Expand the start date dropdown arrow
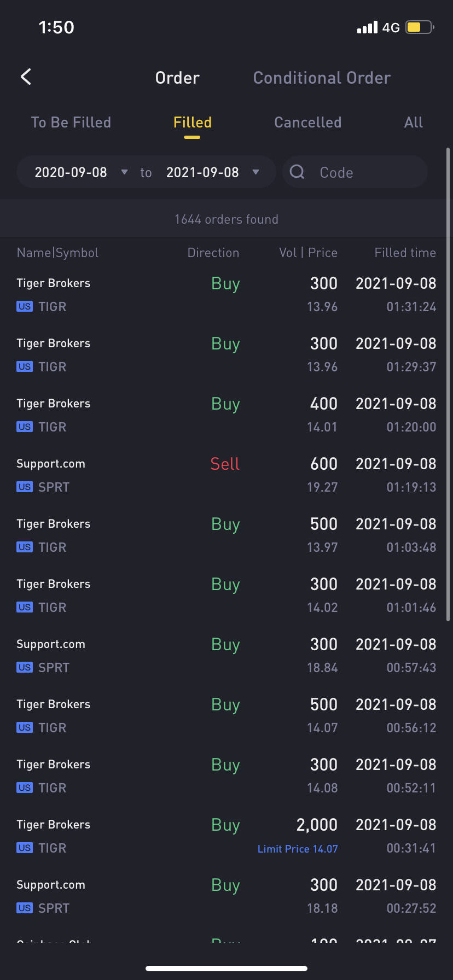 click(124, 172)
